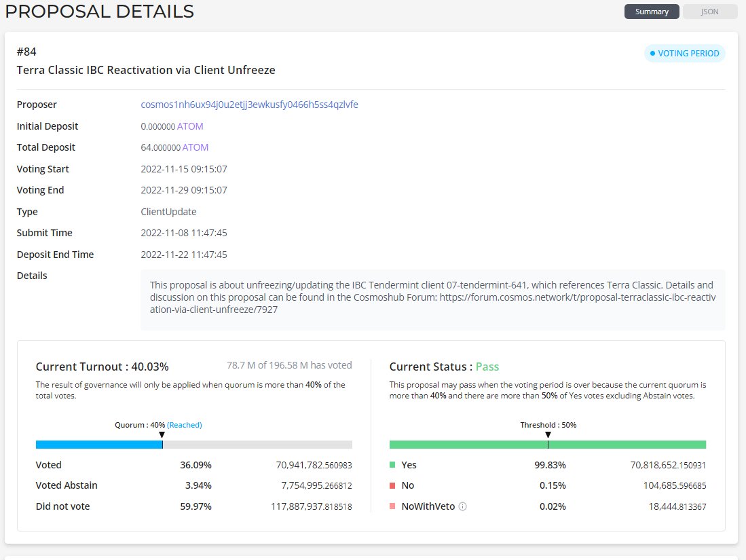Click the red No legend square
Screen dimensions: 746x560
click(392, 486)
